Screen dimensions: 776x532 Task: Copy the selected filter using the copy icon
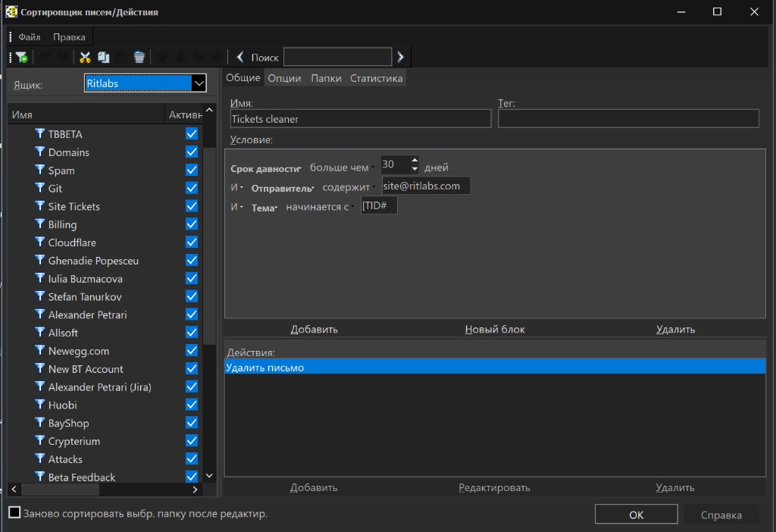tap(103, 58)
